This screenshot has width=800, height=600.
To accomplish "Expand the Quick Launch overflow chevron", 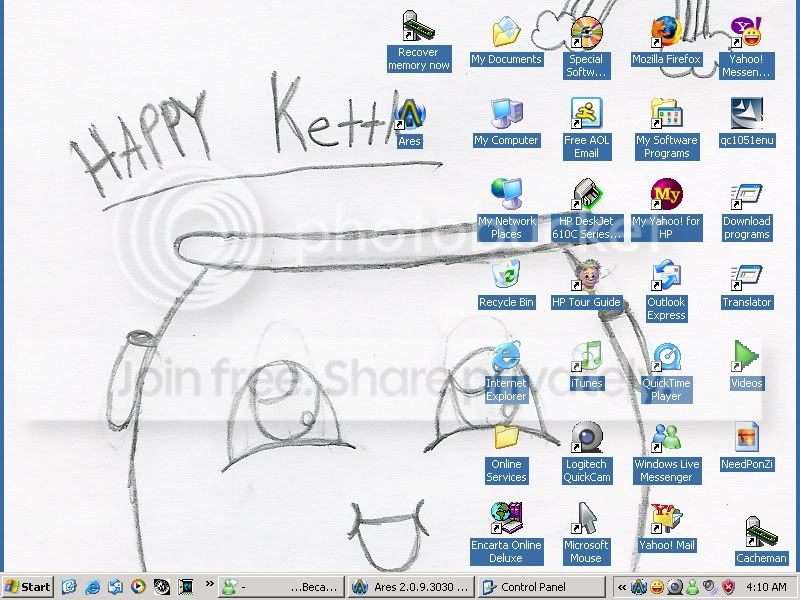I will (x=210, y=583).
